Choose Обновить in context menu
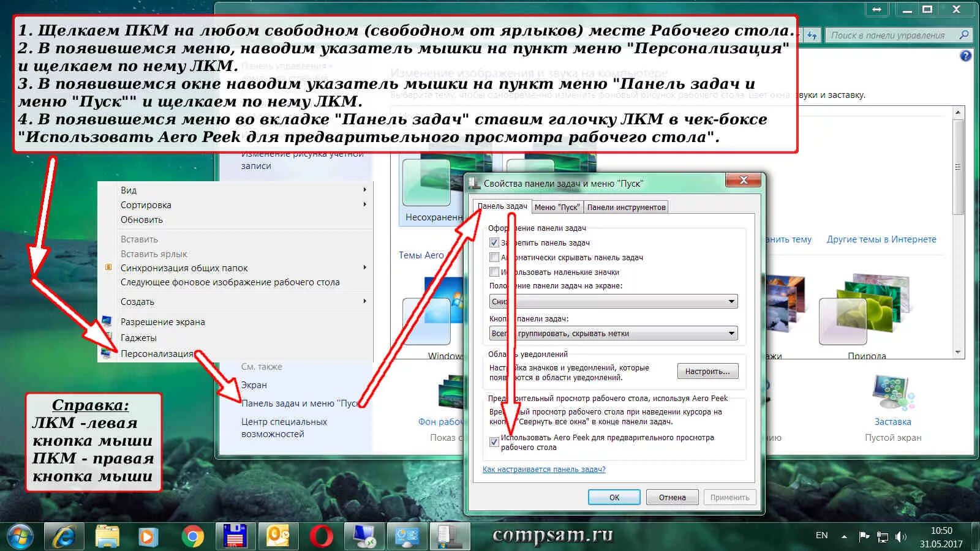This screenshot has width=980, height=551. point(141,219)
